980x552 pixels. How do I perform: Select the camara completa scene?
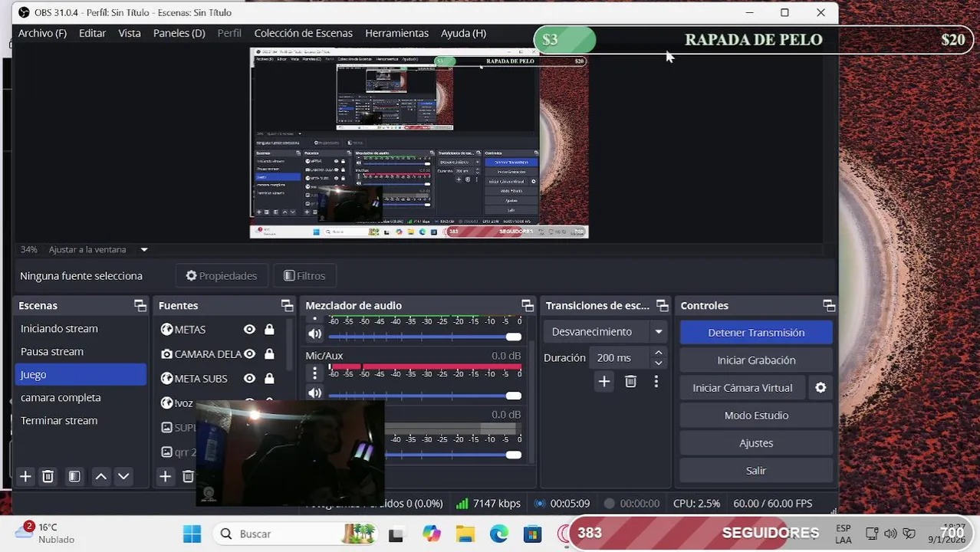[x=81, y=397]
